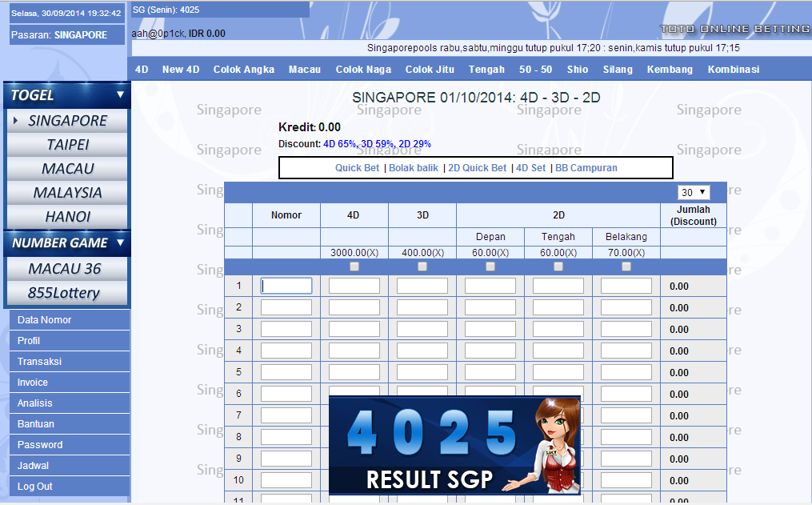
Task: Open the rows count dropdown showing 30
Action: [694, 192]
